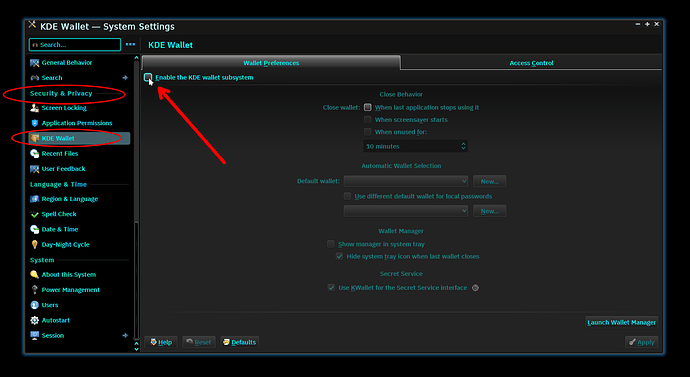The width and height of the screenshot is (690, 377).
Task: Click sidebar scroll down arrow at bottom
Action: click(136, 349)
